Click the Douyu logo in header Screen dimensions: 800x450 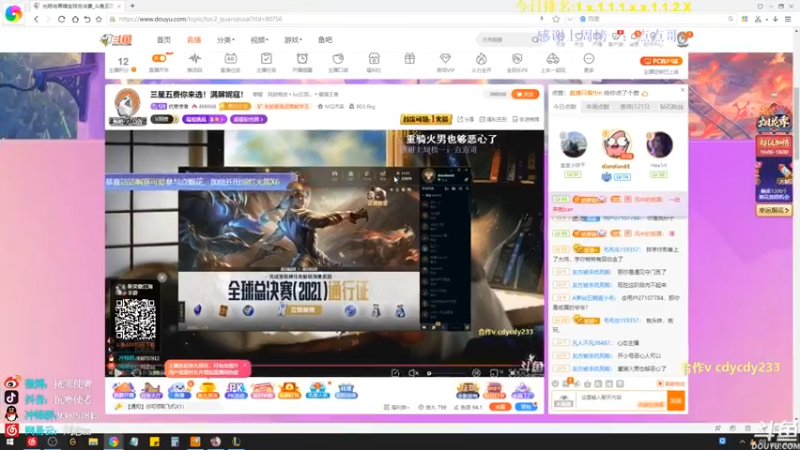(116, 40)
